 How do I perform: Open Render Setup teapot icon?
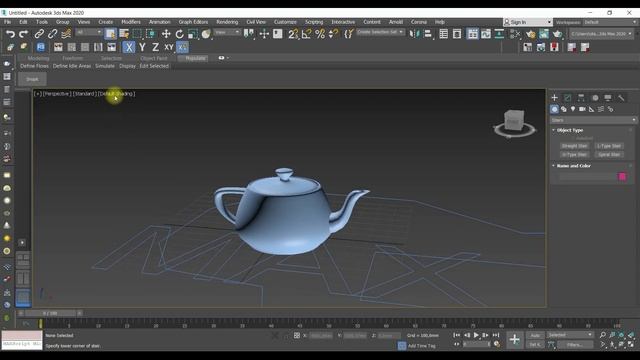[530, 34]
